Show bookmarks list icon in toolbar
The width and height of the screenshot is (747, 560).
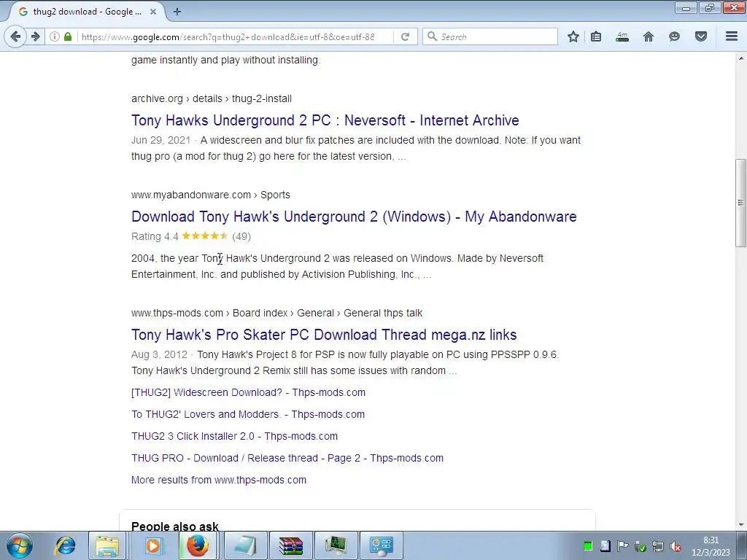pyautogui.click(x=596, y=36)
